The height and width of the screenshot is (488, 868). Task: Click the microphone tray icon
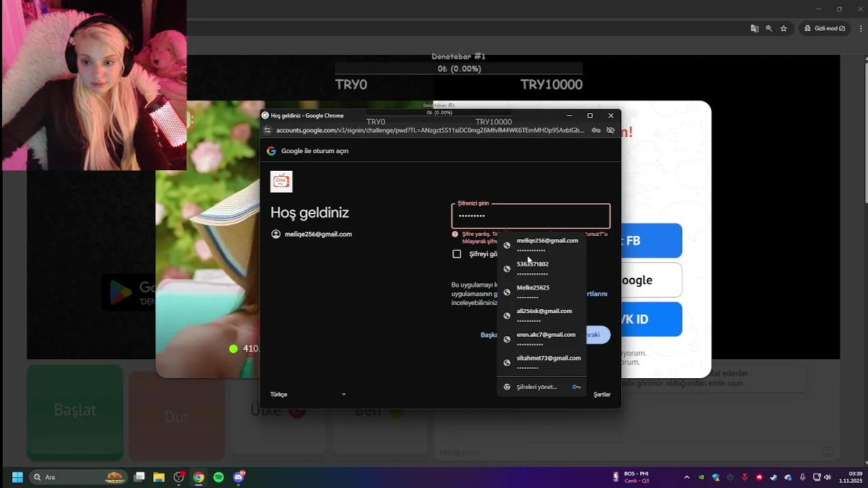coord(803,477)
